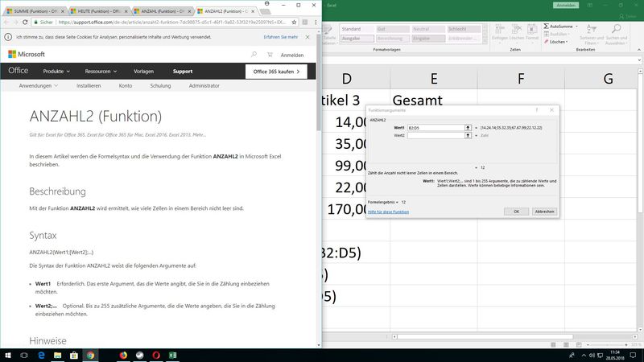Viewport: 644px width, 362px height.
Task: Reload the page in Chrome
Action: pyautogui.click(x=25, y=23)
